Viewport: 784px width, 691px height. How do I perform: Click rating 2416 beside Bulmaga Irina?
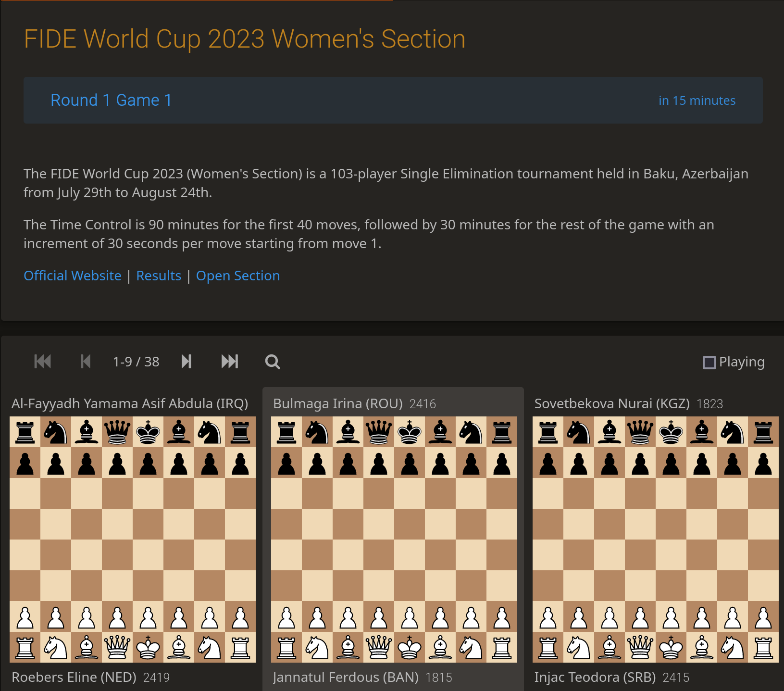tap(423, 404)
